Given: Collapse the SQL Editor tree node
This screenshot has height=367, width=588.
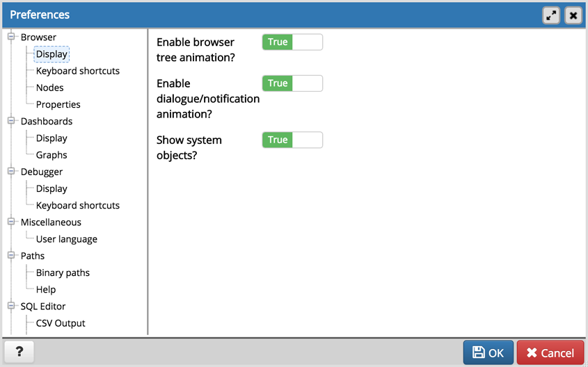Looking at the screenshot, I should (x=12, y=306).
